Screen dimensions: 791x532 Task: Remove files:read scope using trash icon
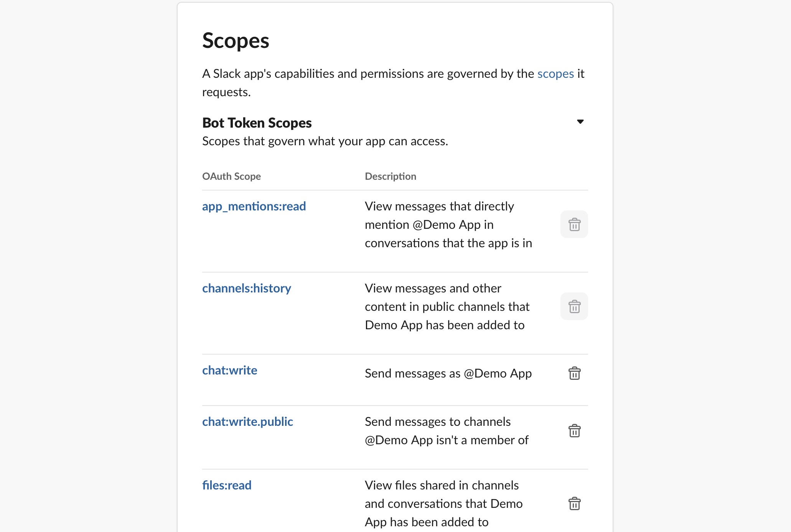[x=574, y=504]
